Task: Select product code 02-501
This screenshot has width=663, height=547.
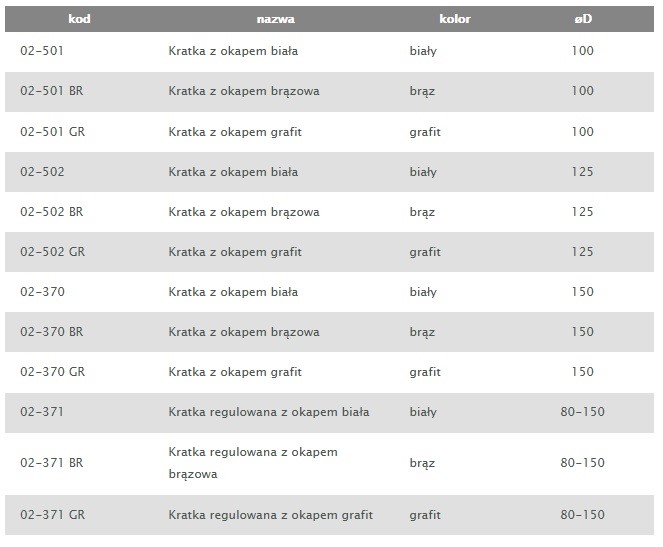Action: (42, 51)
